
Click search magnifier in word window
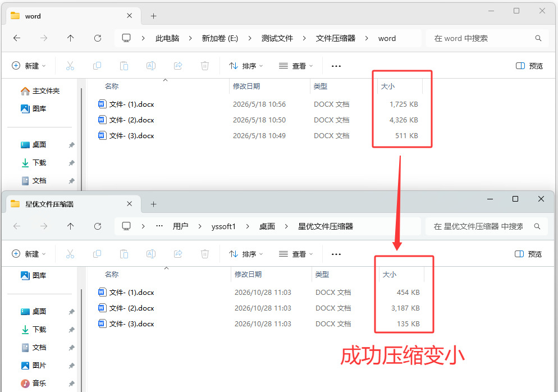pyautogui.click(x=538, y=38)
